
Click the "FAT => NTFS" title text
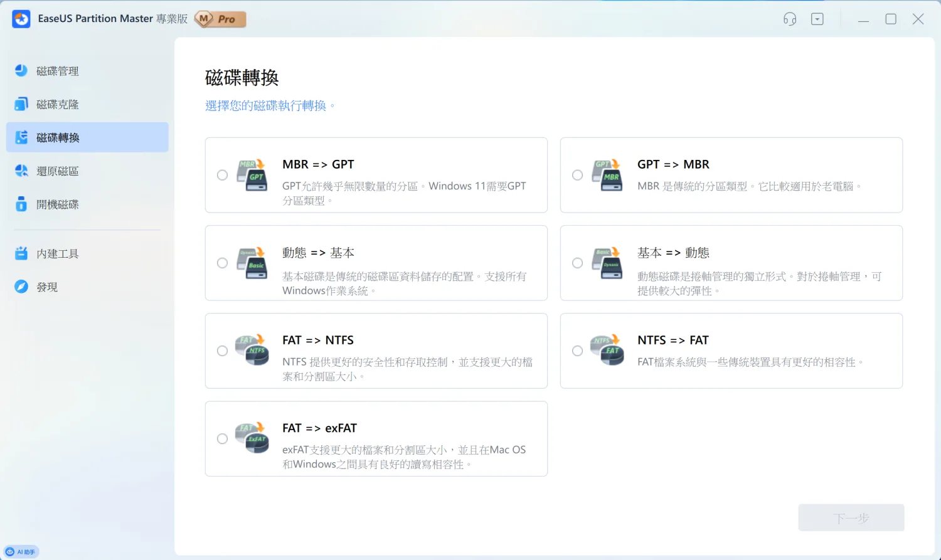[318, 340]
